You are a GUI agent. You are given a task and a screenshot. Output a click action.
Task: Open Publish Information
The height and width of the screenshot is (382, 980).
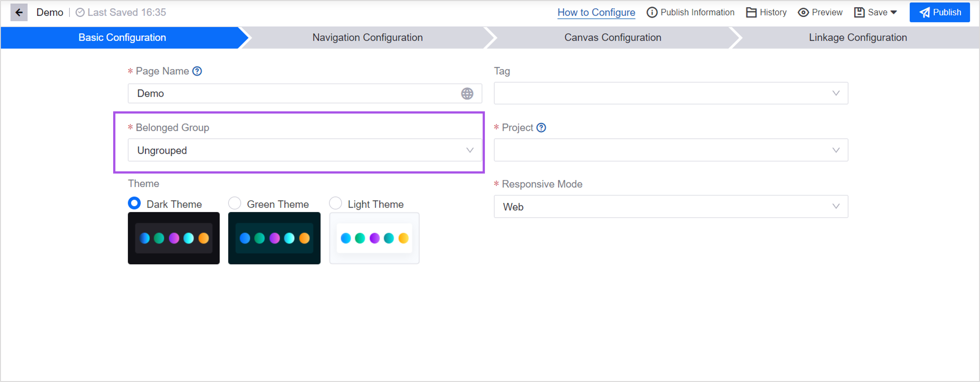[691, 12]
